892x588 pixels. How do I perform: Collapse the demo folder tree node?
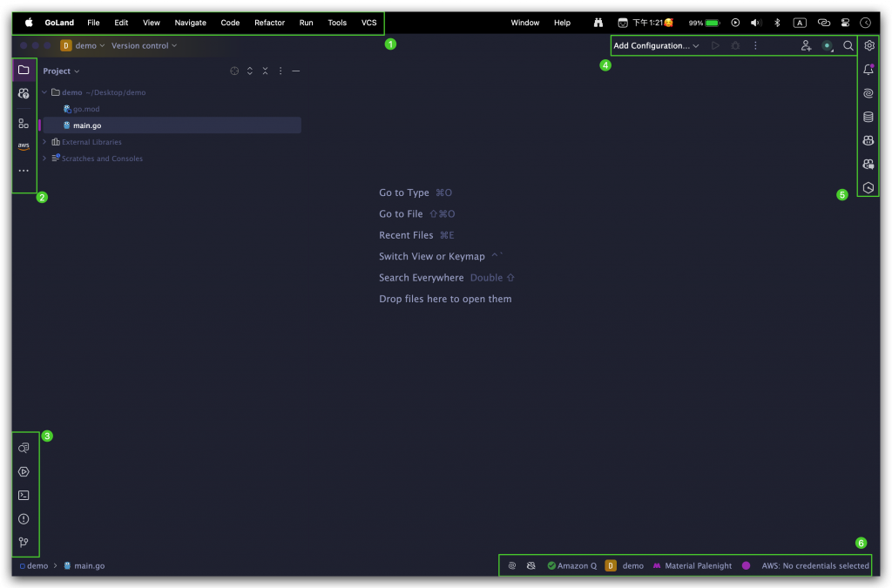[44, 92]
